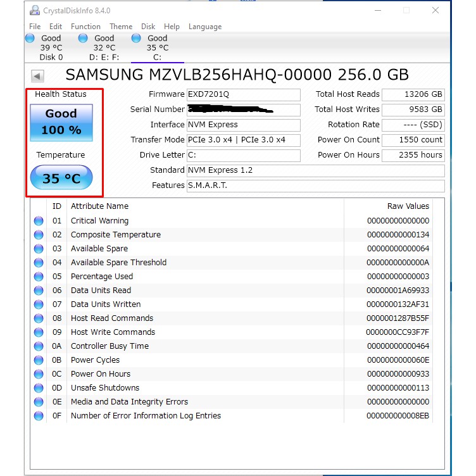Image resolution: width=476 pixels, height=476 pixels.
Task: Select the Critical Warning attribute name
Action: pyautogui.click(x=99, y=221)
